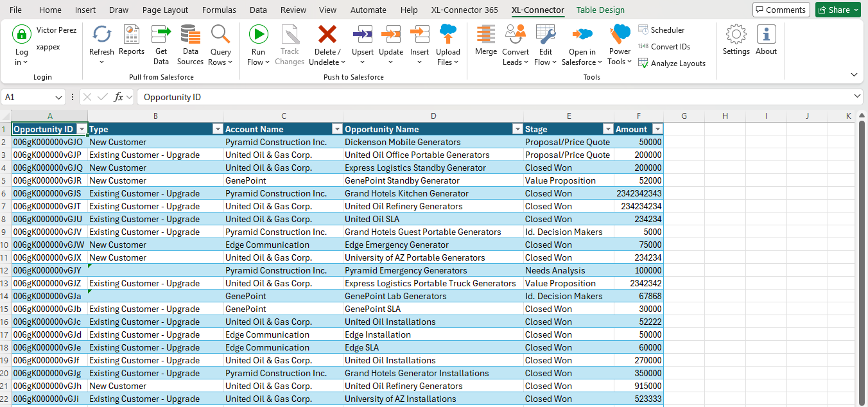Open the Opportunity ID column filter dropdown

[x=82, y=129]
